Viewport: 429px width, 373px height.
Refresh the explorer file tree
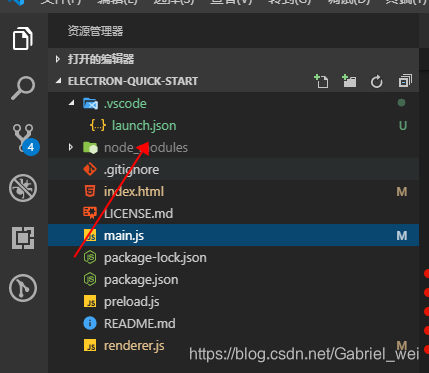coord(377,81)
